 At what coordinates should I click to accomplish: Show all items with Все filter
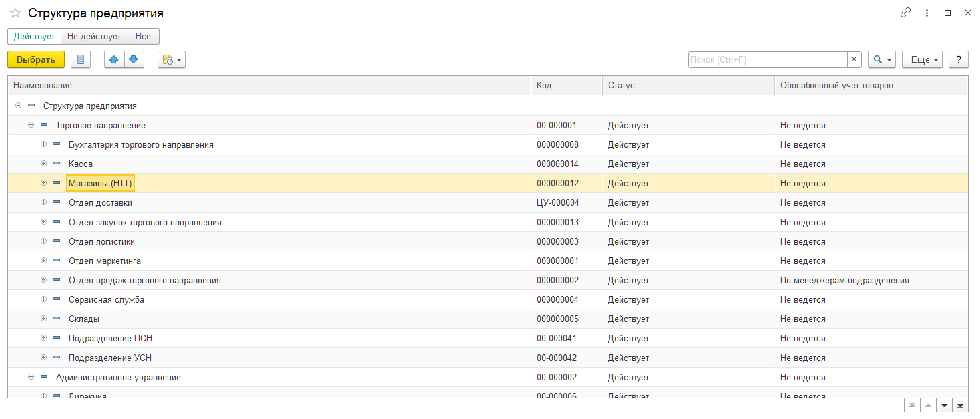pyautogui.click(x=143, y=36)
